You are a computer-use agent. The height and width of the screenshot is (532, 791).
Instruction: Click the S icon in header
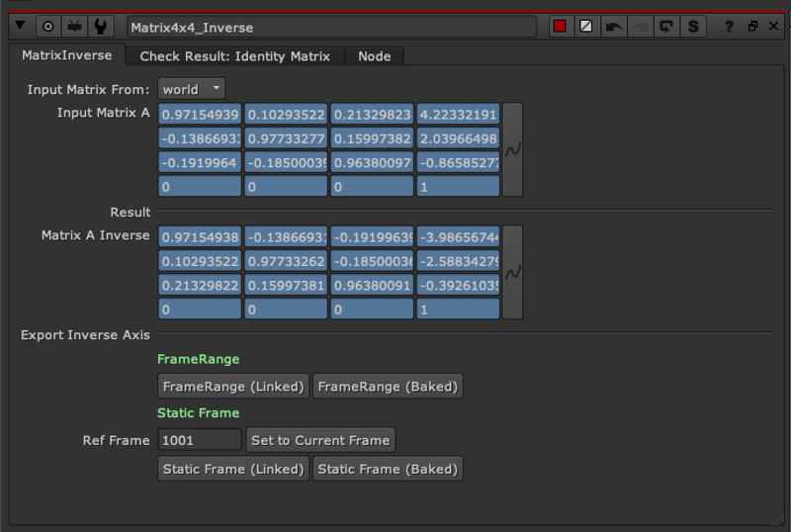pyautogui.click(x=694, y=27)
